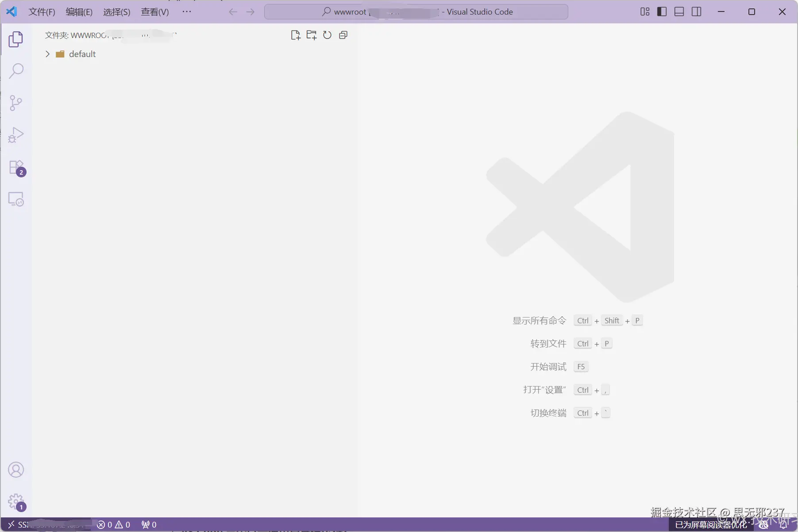Create a new file in the explorer
Screen dimensions: 798x532
[x=296, y=35]
